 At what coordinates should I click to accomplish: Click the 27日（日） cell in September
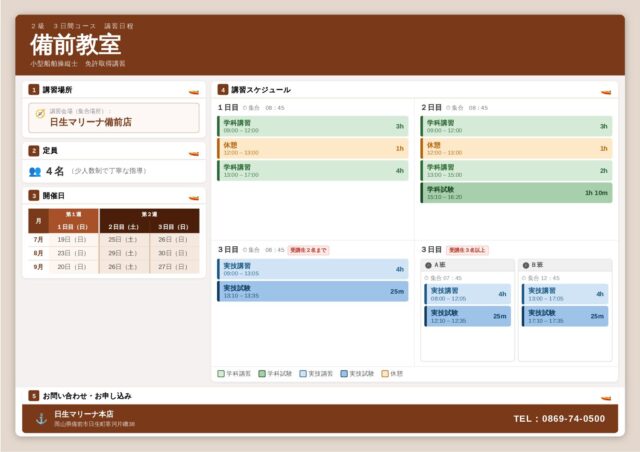173,267
